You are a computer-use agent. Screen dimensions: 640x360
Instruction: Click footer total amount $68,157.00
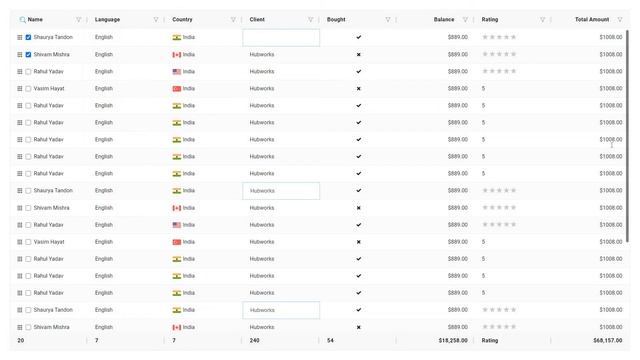(608, 340)
